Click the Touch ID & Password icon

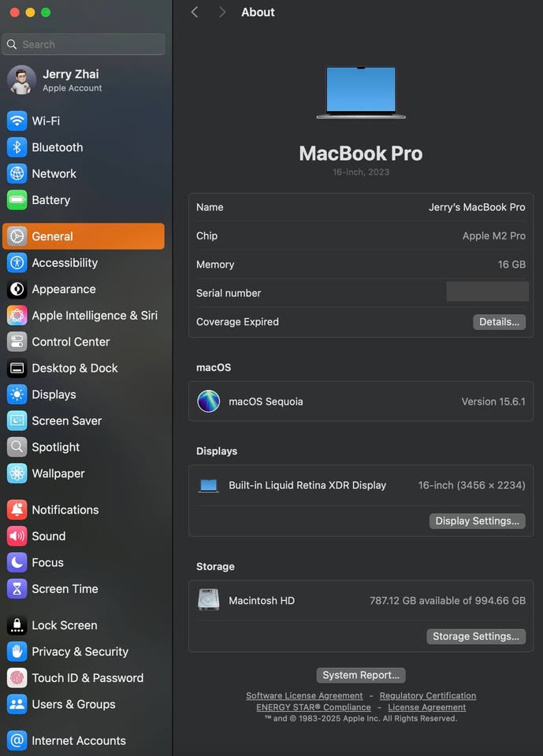(17, 678)
